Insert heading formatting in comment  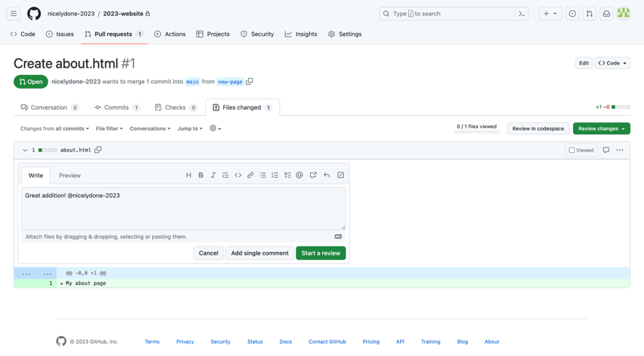pyautogui.click(x=188, y=175)
